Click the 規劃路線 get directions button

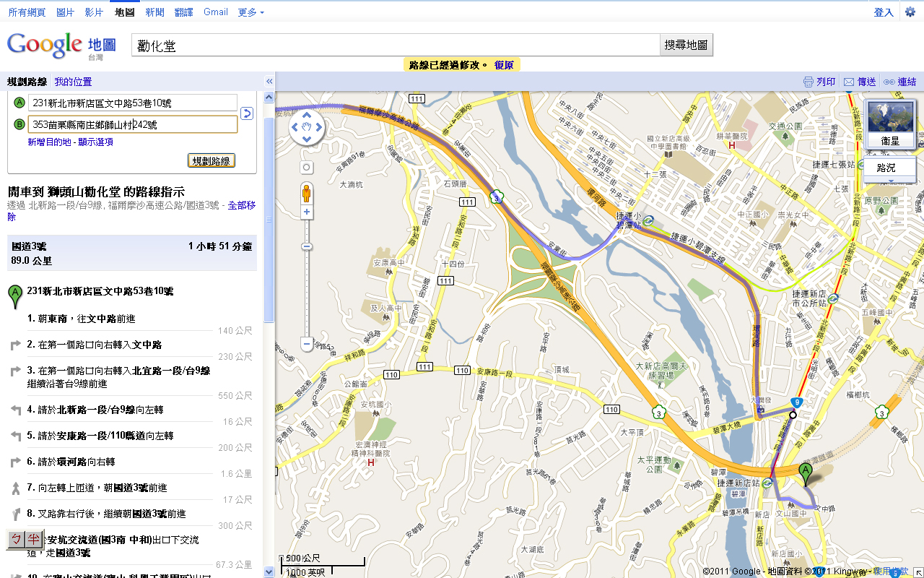click(x=212, y=161)
